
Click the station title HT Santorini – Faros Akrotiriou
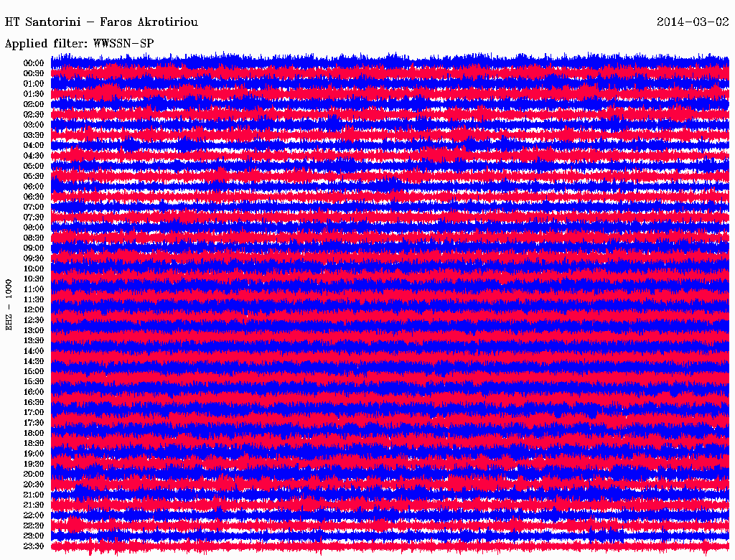[101, 22]
